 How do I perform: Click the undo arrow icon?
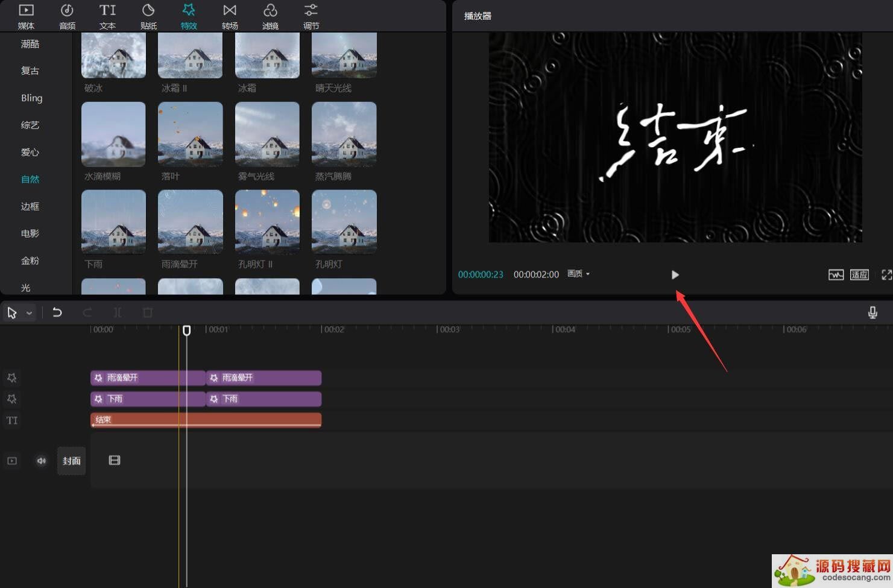57,312
